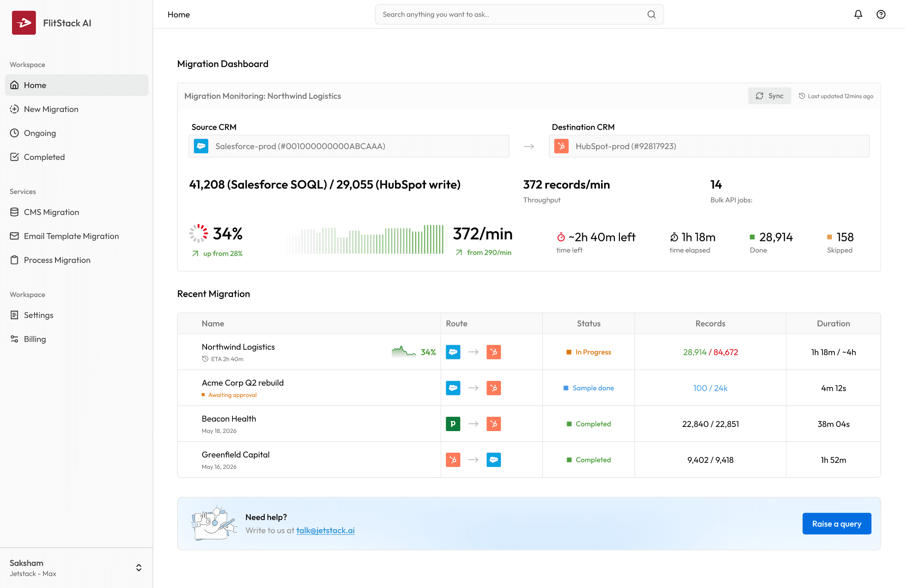Open New Migration in sidebar
This screenshot has height=588, width=905.
click(77, 109)
